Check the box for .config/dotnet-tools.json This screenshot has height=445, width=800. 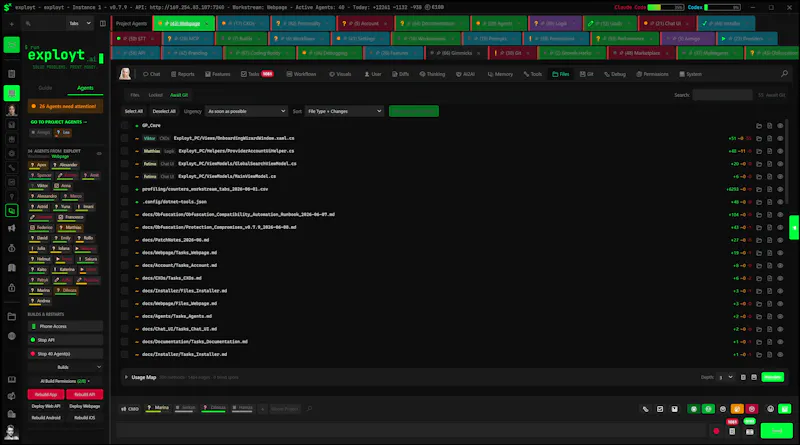[x=124, y=202]
